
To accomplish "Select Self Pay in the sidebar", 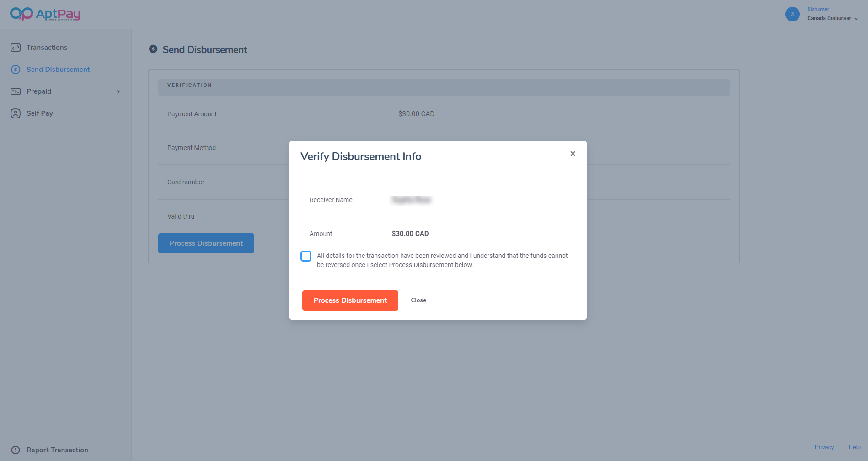I will pos(40,113).
